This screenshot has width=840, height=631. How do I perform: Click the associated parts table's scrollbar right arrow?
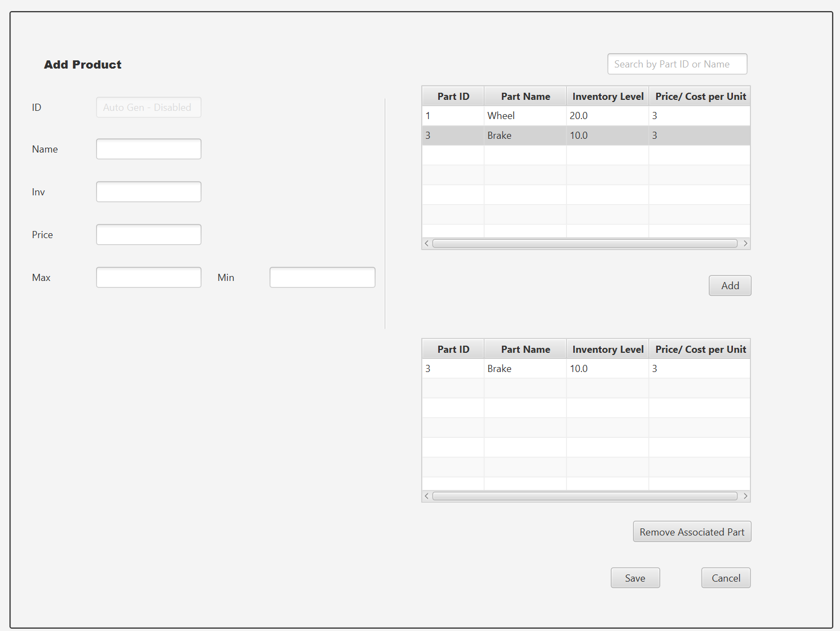point(745,497)
